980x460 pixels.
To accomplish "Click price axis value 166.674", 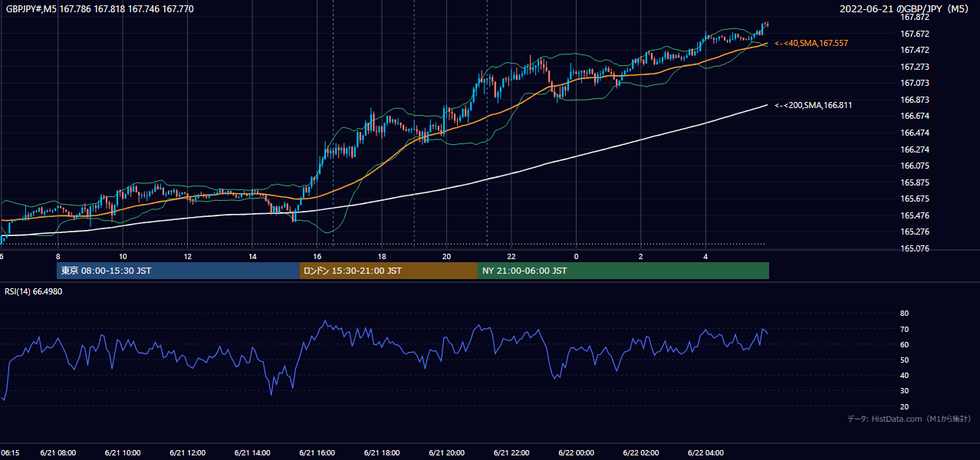I will tap(914, 116).
